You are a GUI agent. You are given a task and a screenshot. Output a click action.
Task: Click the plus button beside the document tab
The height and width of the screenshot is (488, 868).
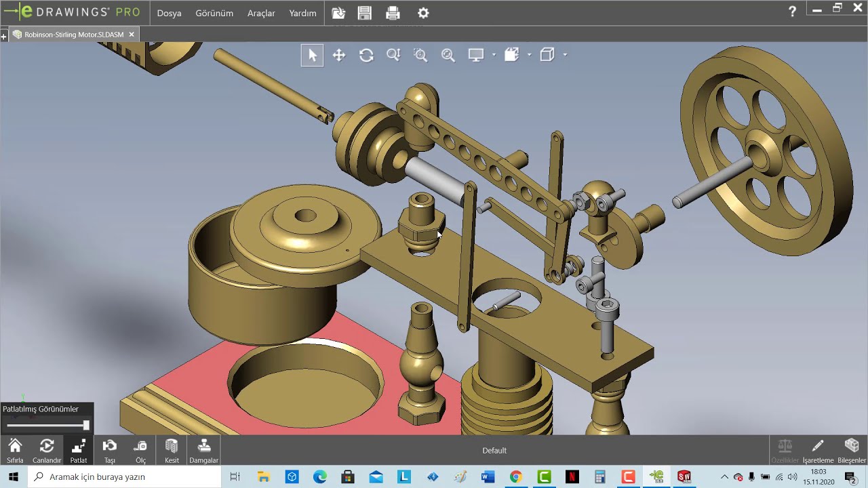coord(4,35)
